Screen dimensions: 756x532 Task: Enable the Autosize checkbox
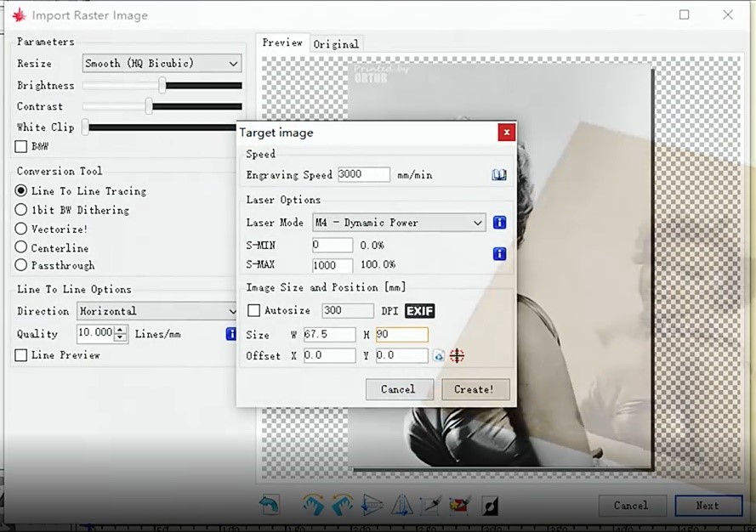[253, 311]
